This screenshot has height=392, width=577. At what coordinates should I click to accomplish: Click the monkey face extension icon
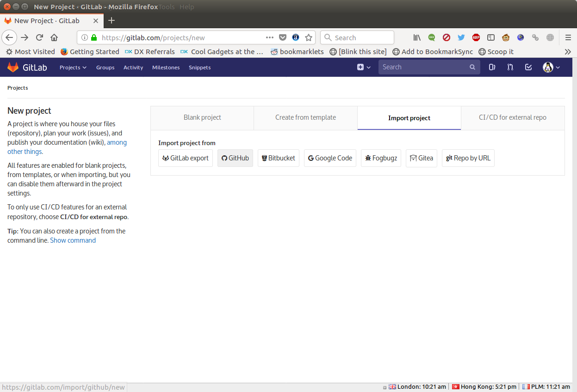(506, 37)
